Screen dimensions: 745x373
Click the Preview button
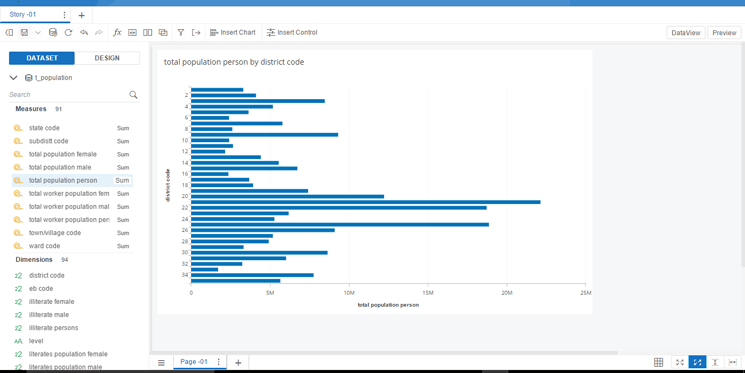click(724, 33)
